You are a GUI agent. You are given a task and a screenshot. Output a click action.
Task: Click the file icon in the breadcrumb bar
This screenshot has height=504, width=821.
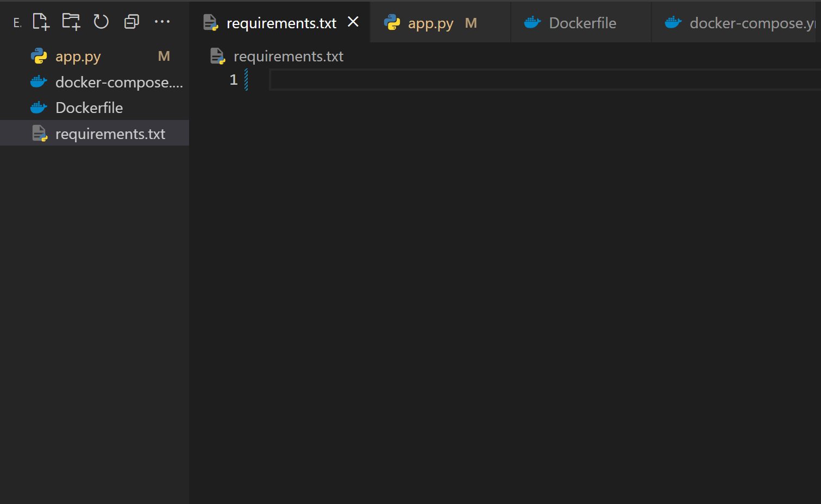217,55
